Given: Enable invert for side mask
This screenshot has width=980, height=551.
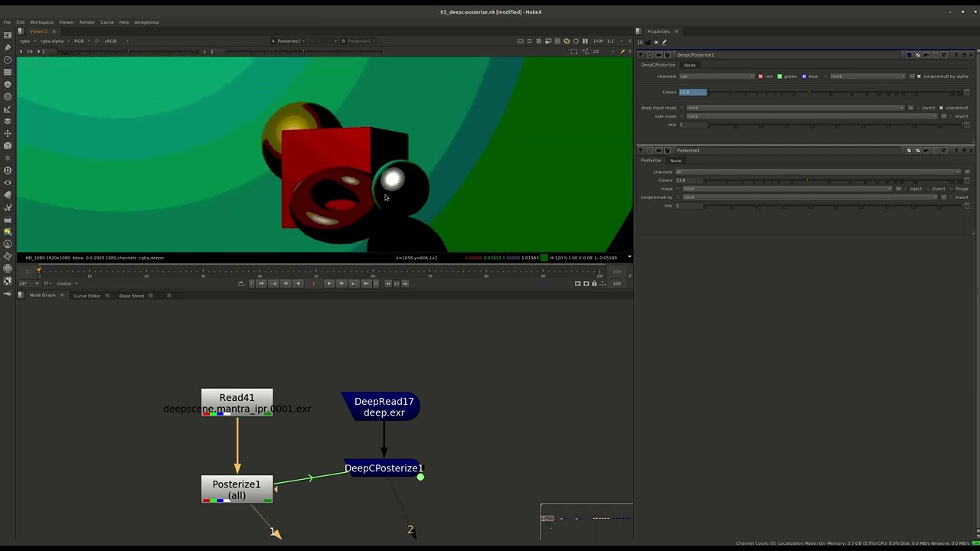Looking at the screenshot, I should pos(950,116).
